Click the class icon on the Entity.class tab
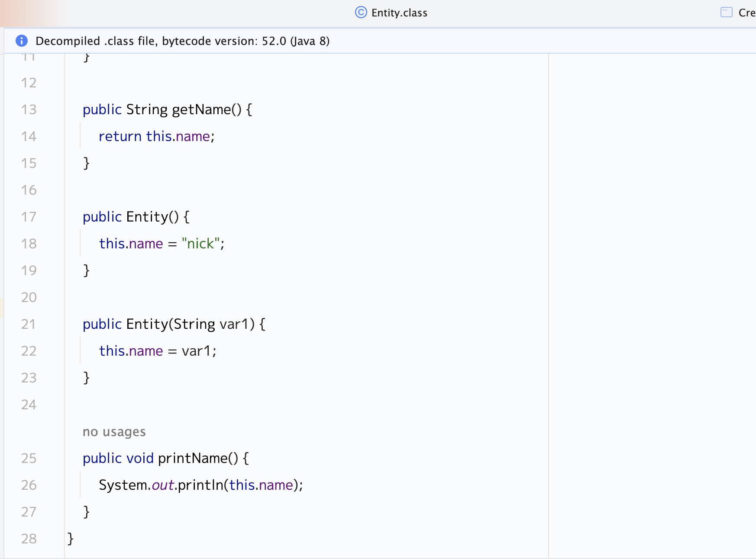 click(x=361, y=13)
